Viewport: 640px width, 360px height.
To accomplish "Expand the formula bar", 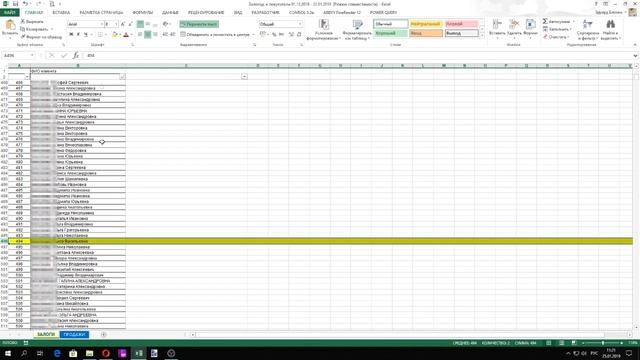I will coord(635,56).
